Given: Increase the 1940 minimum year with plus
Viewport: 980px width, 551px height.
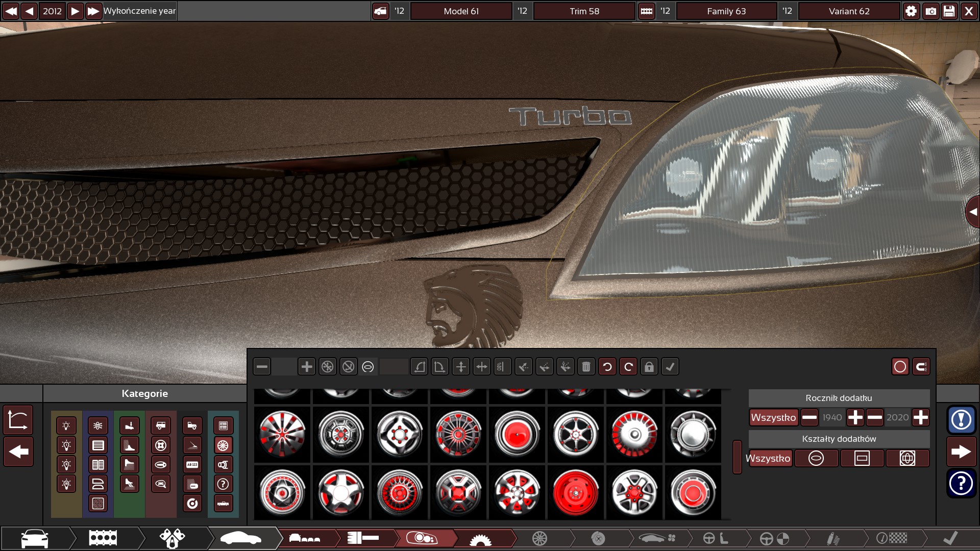Looking at the screenshot, I should point(855,418).
